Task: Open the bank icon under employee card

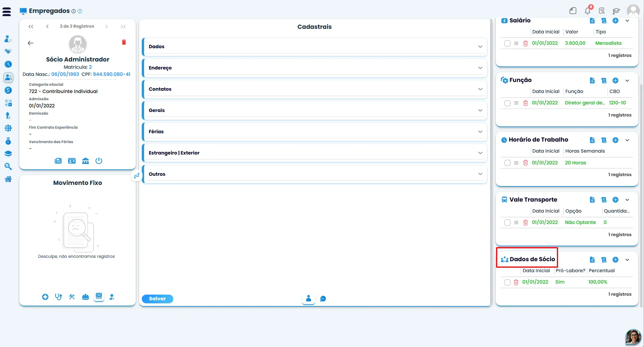Action: coord(86,161)
